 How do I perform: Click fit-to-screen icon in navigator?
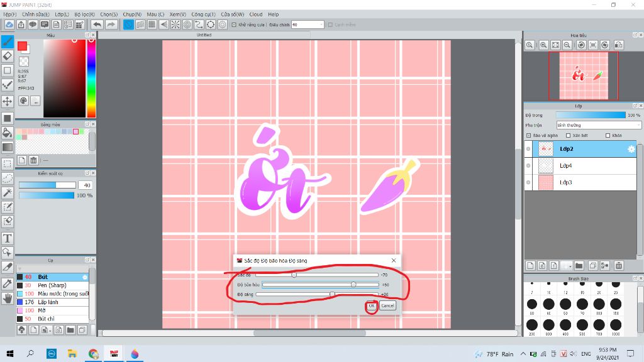click(555, 45)
